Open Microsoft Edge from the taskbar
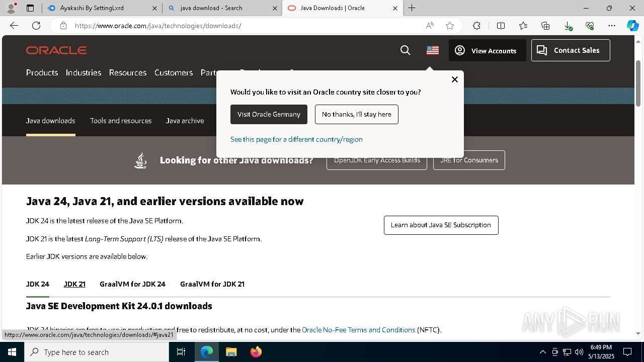The height and width of the screenshot is (362, 644). pyautogui.click(x=207, y=352)
